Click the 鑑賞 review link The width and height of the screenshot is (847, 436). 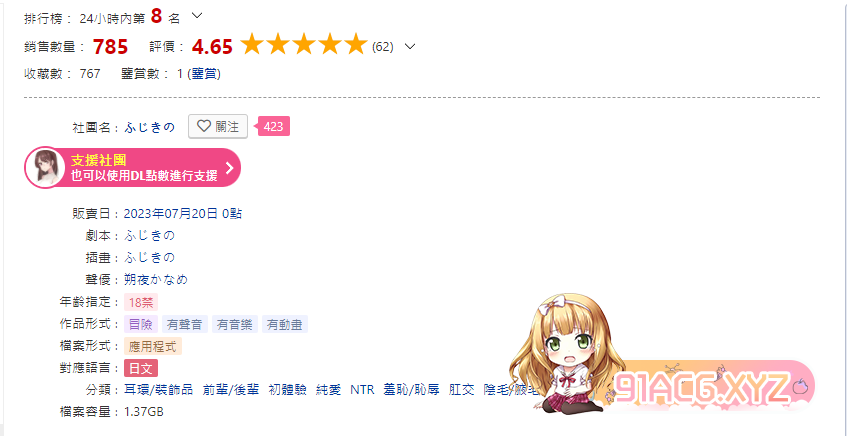coord(204,74)
